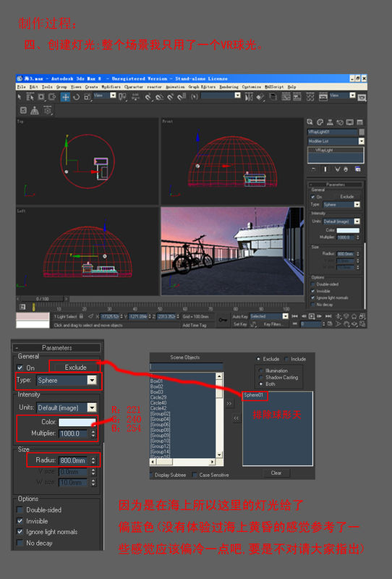Viewport: 392px width, 579px height.
Task: Open the Modify command panel tab
Action: coord(320,122)
